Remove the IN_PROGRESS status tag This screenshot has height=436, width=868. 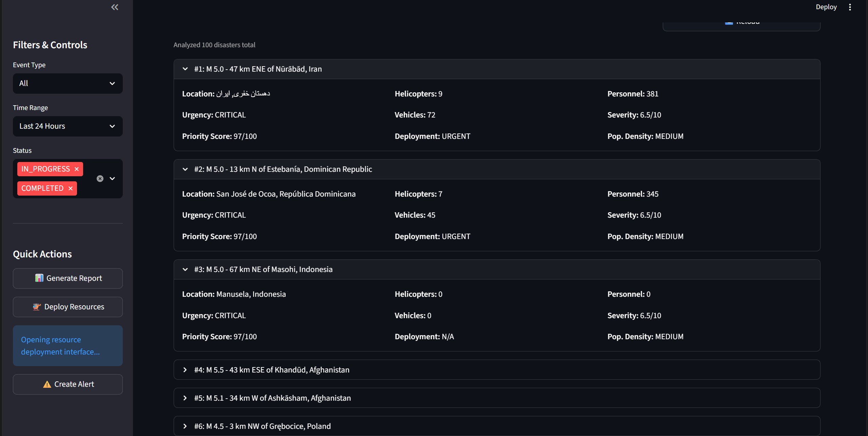click(77, 169)
